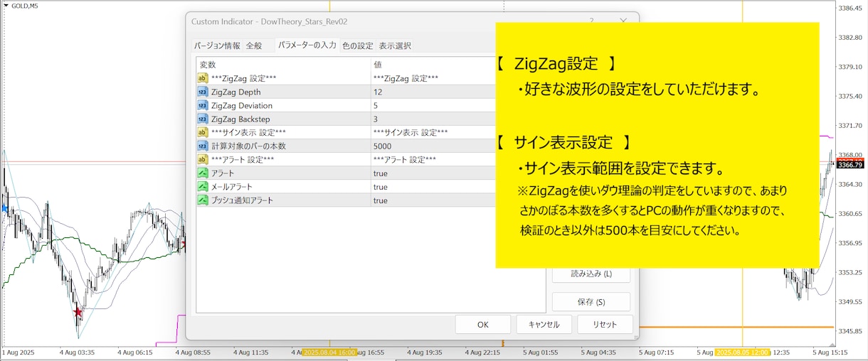The width and height of the screenshot is (868, 361).
Task: Open the バージョン情報 tab
Action: coord(217,45)
